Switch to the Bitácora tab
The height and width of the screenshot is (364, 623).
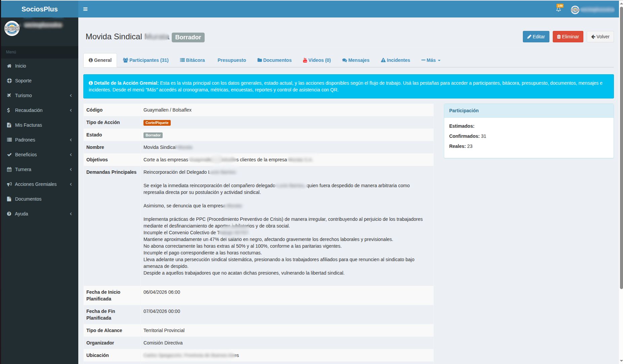point(192,60)
